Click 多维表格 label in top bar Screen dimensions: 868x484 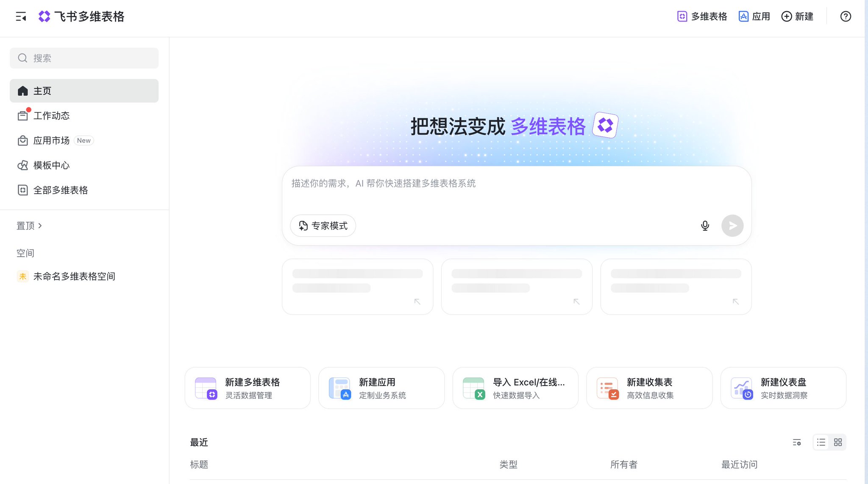(709, 17)
